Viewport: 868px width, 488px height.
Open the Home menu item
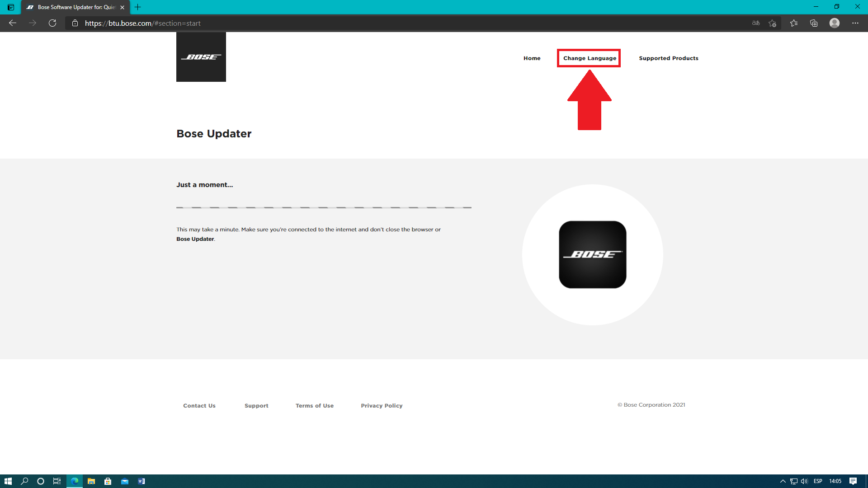click(532, 58)
